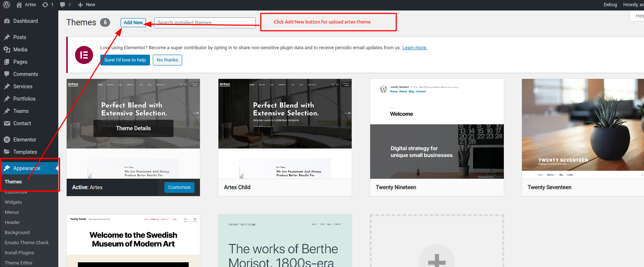644x267 pixels.
Task: Click the Portfolios pin icon
Action: click(7, 99)
